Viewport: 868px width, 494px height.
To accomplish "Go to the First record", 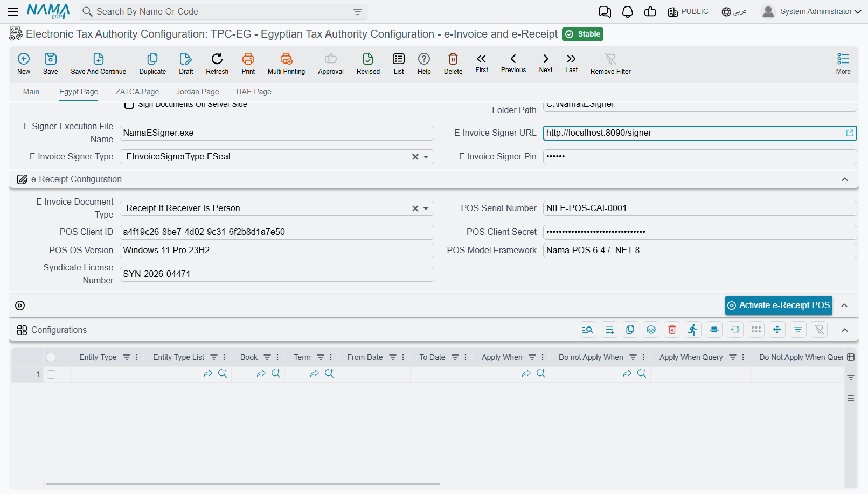I will point(482,62).
